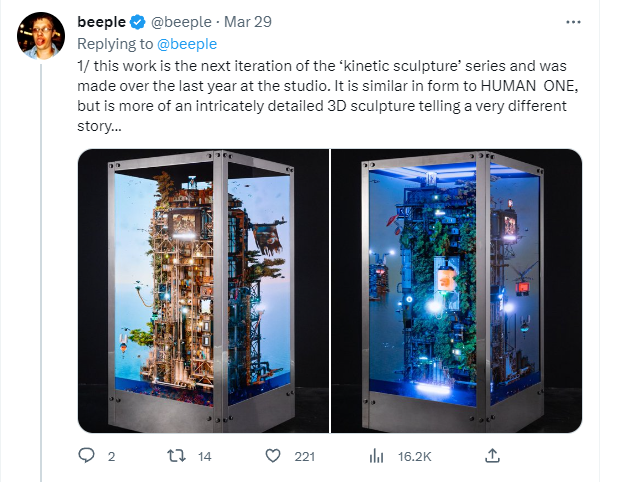Click the blue verified badge
The width and height of the screenshot is (628, 482).
[x=134, y=23]
